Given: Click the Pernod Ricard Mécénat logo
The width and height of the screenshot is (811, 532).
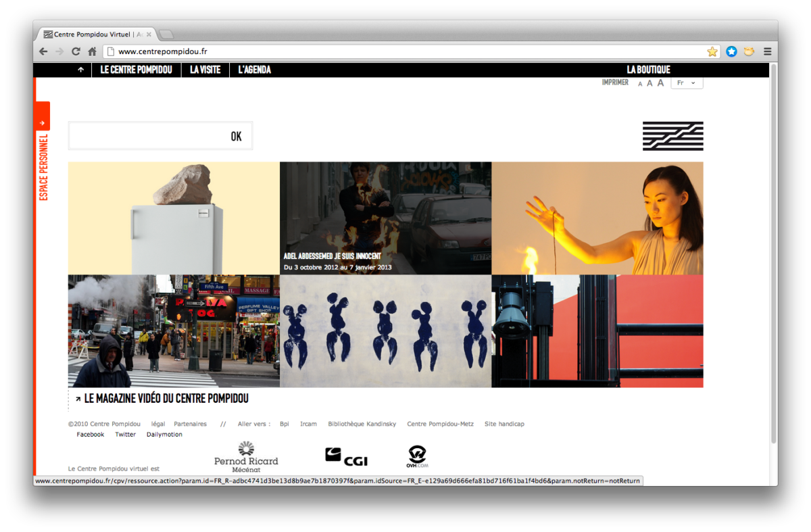Looking at the screenshot, I should coord(246,456).
